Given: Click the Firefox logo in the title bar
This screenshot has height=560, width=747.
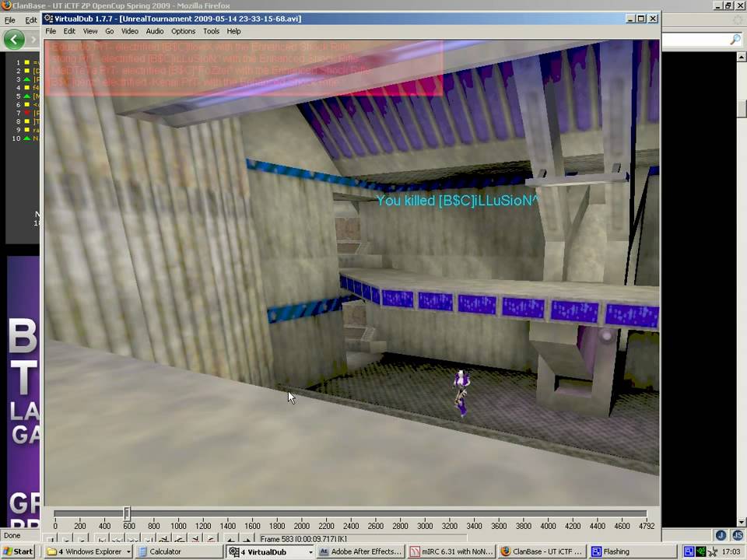Looking at the screenshot, I should pos(6,5).
